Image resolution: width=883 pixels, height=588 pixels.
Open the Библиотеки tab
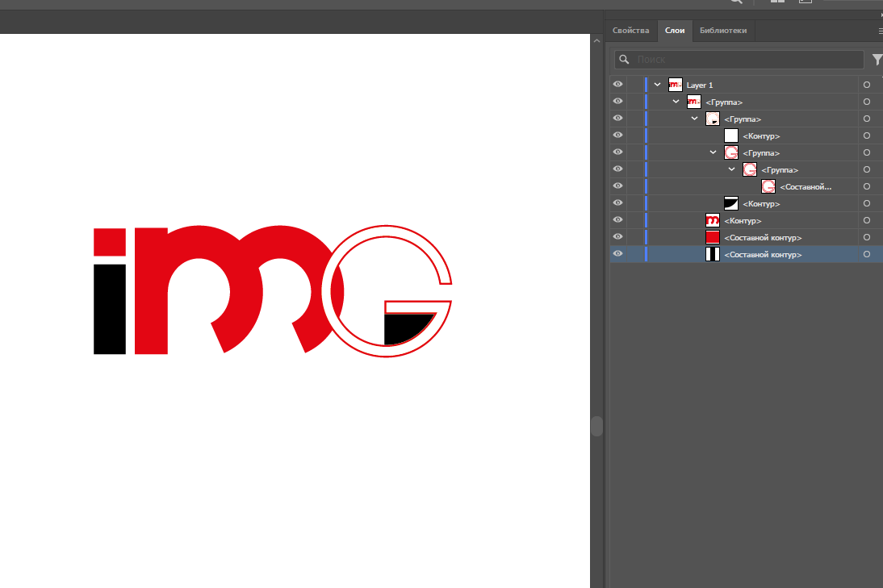click(x=722, y=31)
